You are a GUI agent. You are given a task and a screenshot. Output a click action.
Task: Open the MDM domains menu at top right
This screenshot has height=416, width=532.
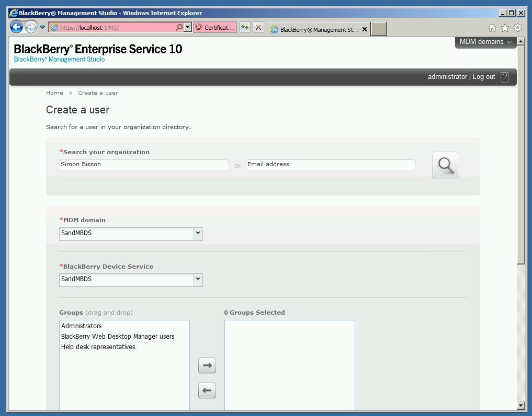point(485,42)
